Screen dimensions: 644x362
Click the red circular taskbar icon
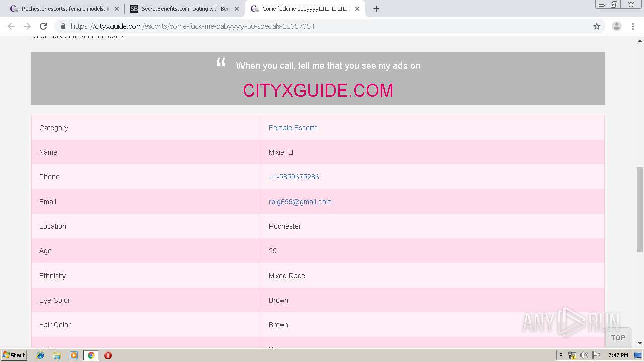point(108,355)
